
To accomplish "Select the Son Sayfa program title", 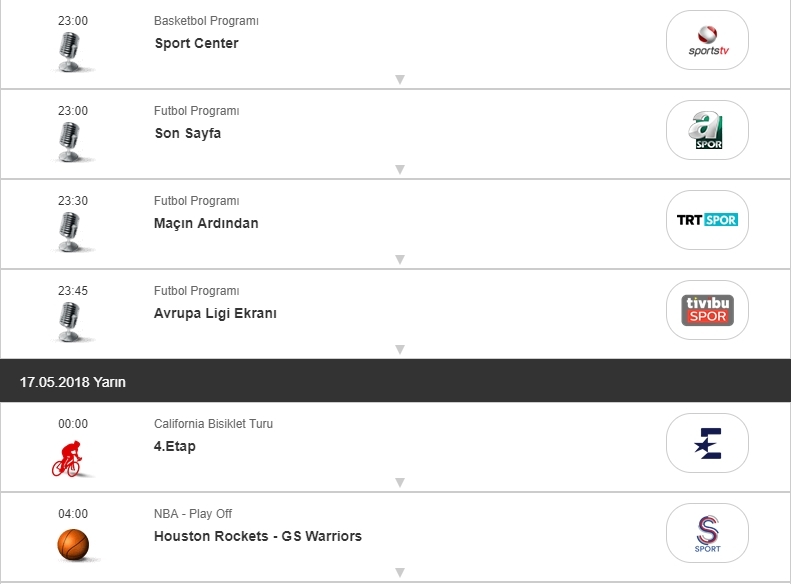I will coord(188,133).
